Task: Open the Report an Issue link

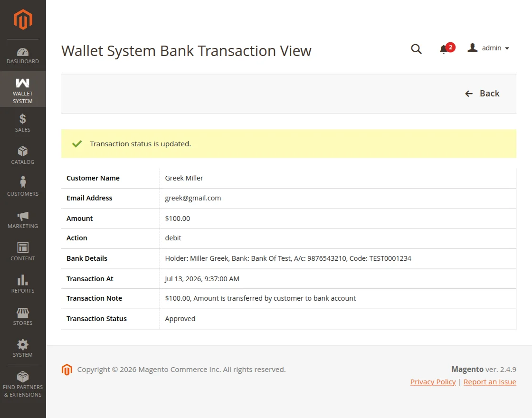Action: coord(490,382)
